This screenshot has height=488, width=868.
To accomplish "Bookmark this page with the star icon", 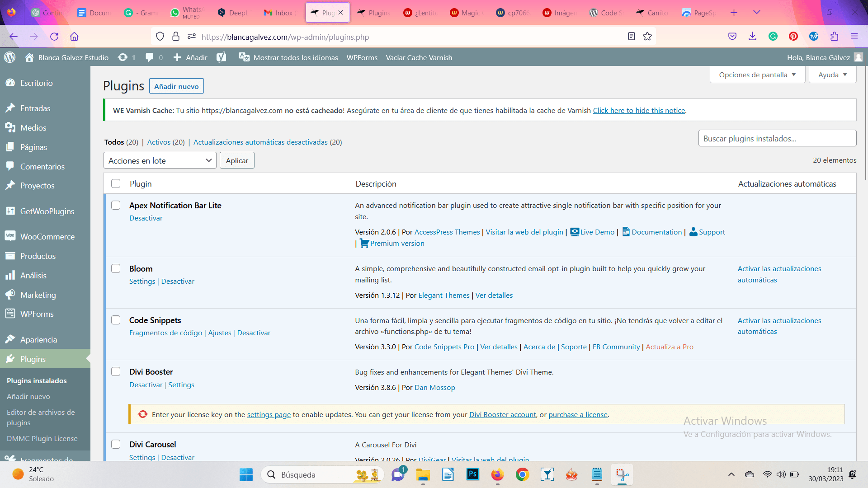I will [x=647, y=37].
